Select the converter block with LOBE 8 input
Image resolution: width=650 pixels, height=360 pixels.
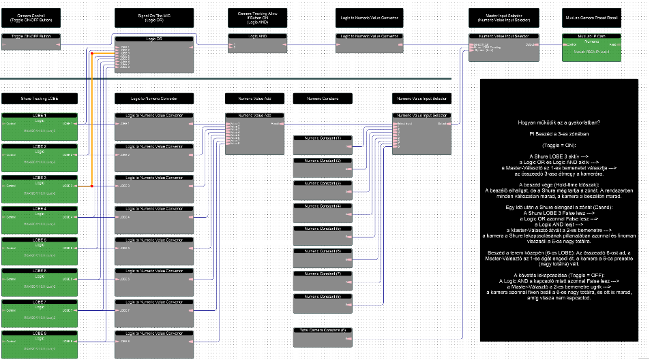(154, 344)
